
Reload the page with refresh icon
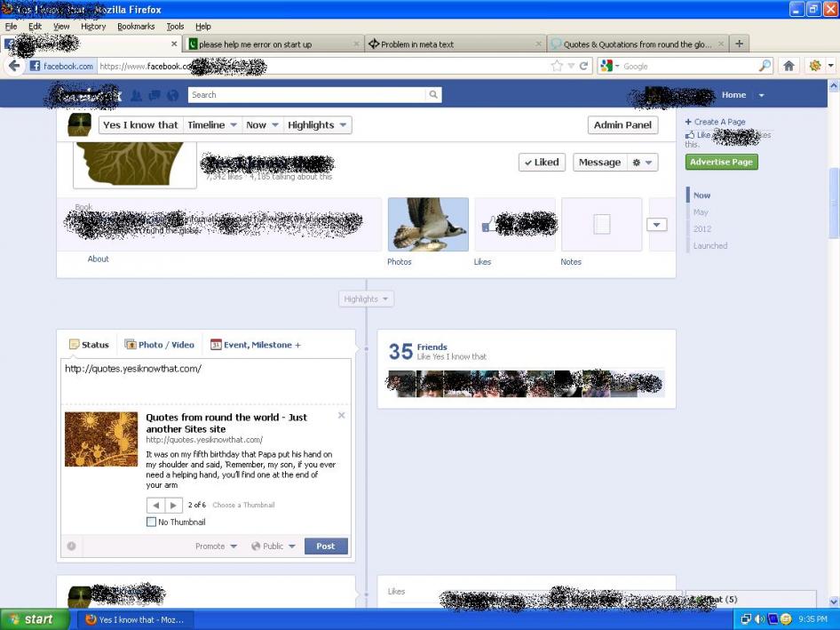point(583,66)
